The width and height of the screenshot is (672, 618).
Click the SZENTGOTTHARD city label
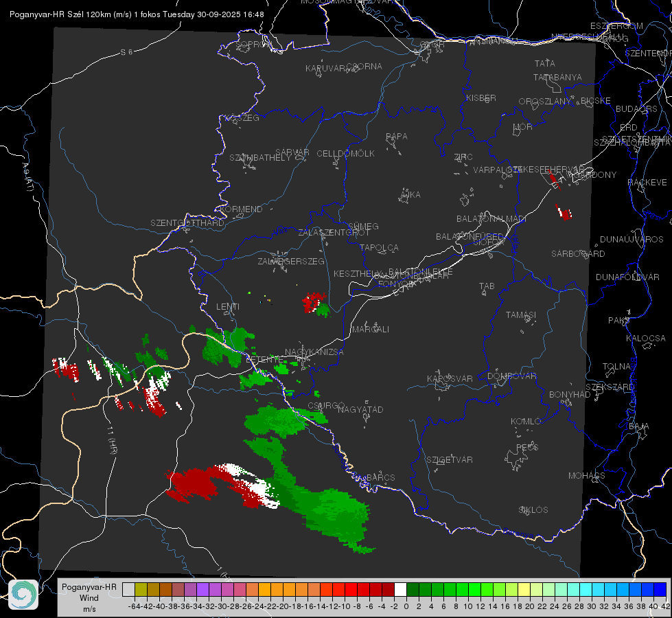(x=187, y=223)
